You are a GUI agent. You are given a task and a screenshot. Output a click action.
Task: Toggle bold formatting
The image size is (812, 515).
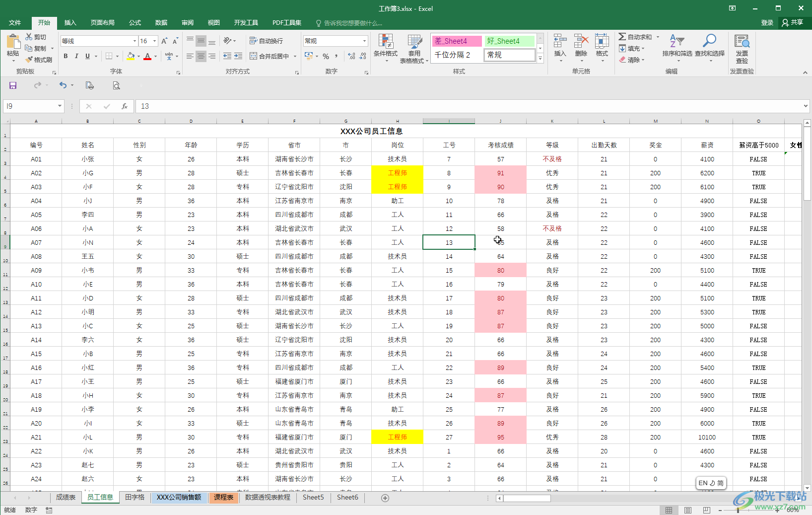click(66, 56)
